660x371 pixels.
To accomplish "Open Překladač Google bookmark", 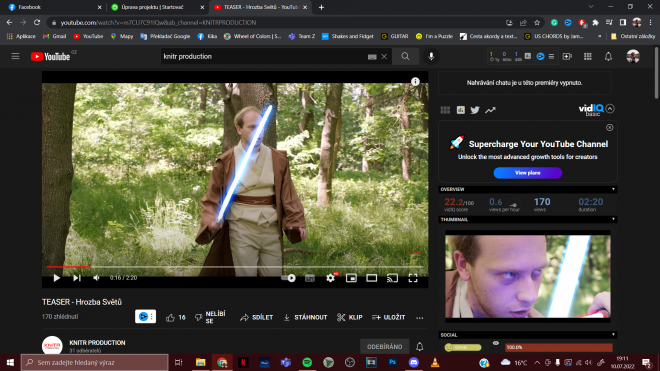I will (165, 36).
